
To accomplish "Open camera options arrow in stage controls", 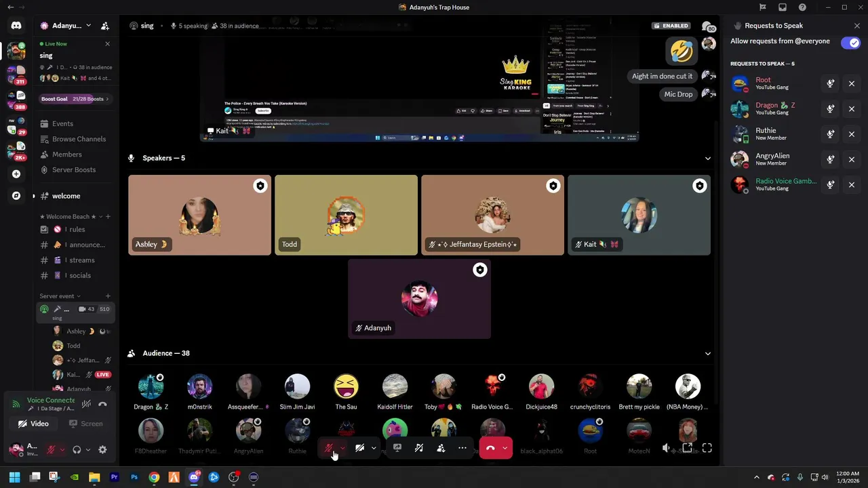I will pyautogui.click(x=374, y=448).
